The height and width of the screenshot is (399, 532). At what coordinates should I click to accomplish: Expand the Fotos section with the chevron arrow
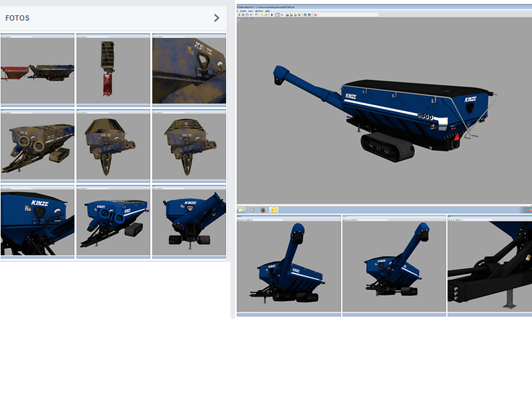(216, 18)
